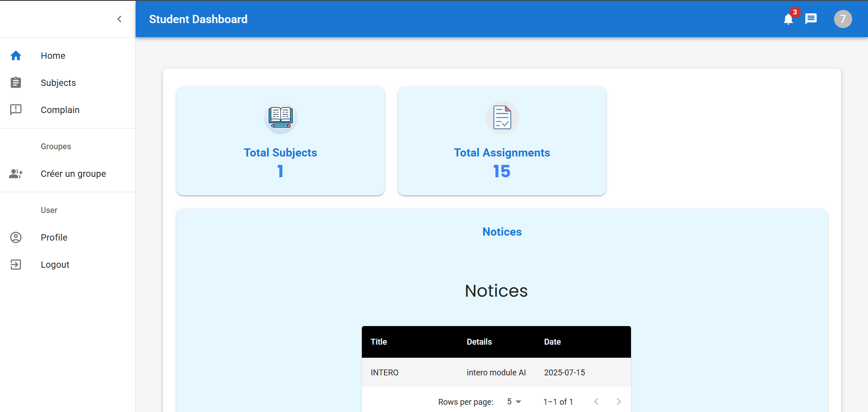
Task: Select Home in the navigation menu
Action: [x=52, y=55]
